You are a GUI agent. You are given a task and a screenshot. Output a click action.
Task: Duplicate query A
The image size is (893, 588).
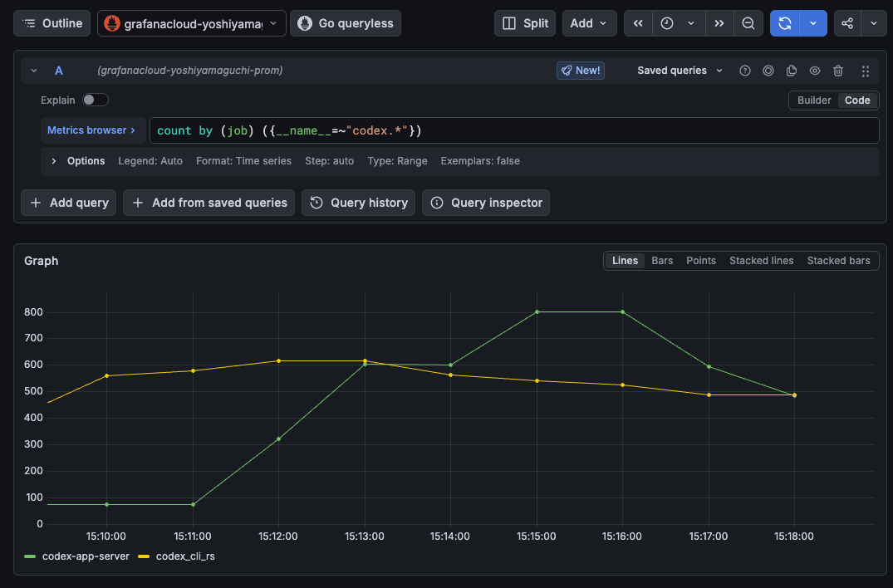point(792,71)
